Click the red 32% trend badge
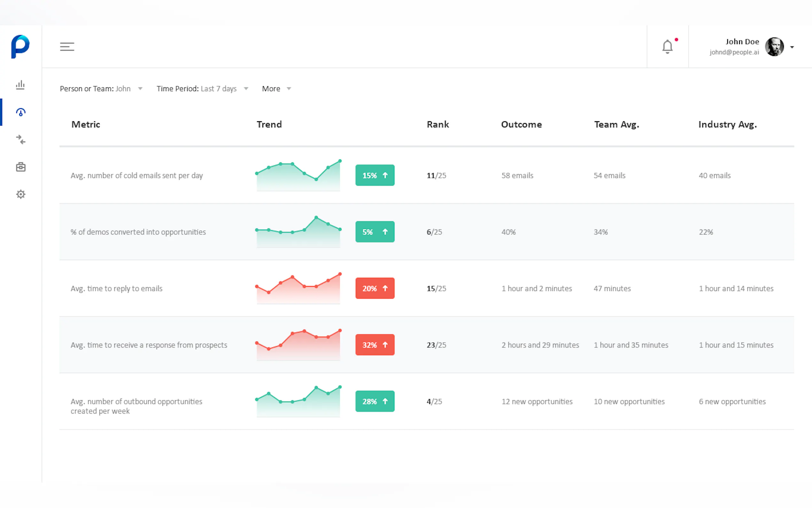The image size is (812, 508). pos(375,345)
